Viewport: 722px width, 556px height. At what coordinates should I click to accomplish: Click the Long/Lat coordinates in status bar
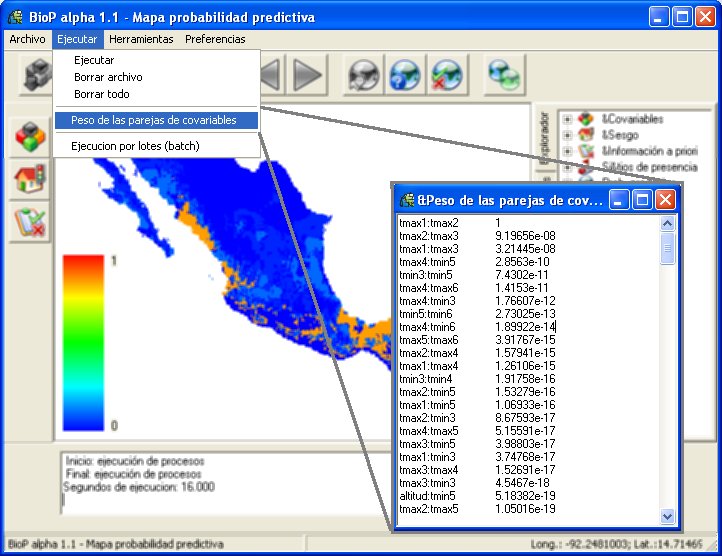pos(617,544)
